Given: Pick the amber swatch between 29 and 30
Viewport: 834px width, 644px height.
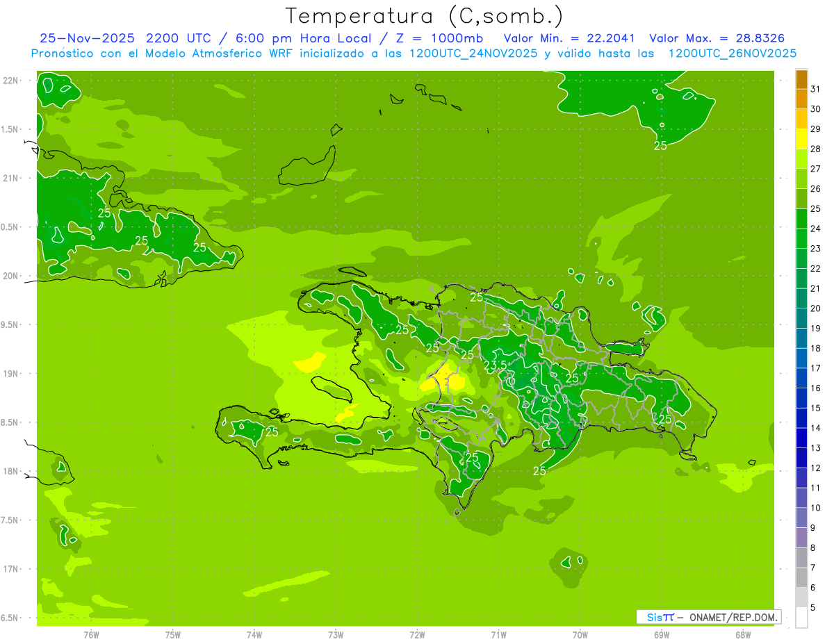Looking at the screenshot, I should [801, 119].
